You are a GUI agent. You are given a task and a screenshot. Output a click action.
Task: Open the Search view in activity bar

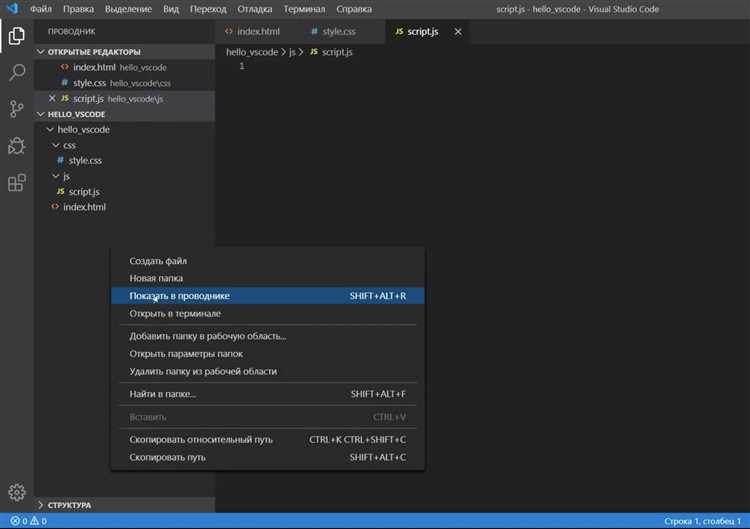[16, 73]
